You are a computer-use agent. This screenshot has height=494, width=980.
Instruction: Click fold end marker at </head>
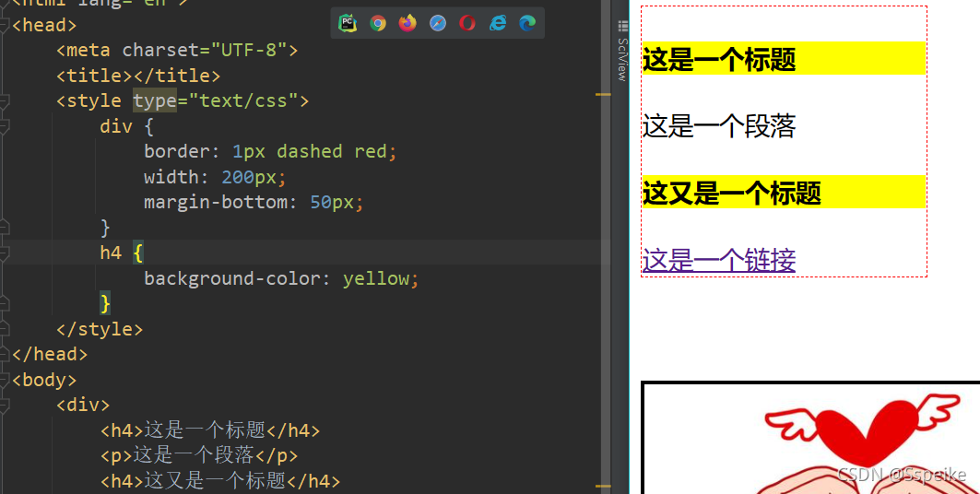[x=4, y=354]
